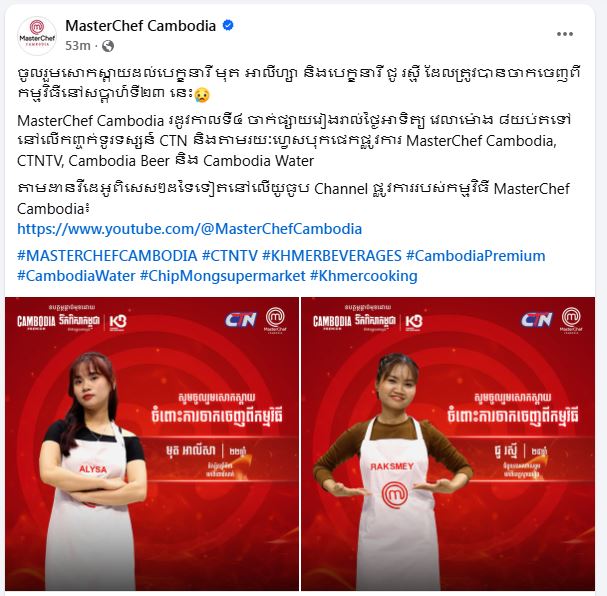Click the crying emoji in post text
Screen dimensions: 607x596
[x=201, y=94]
